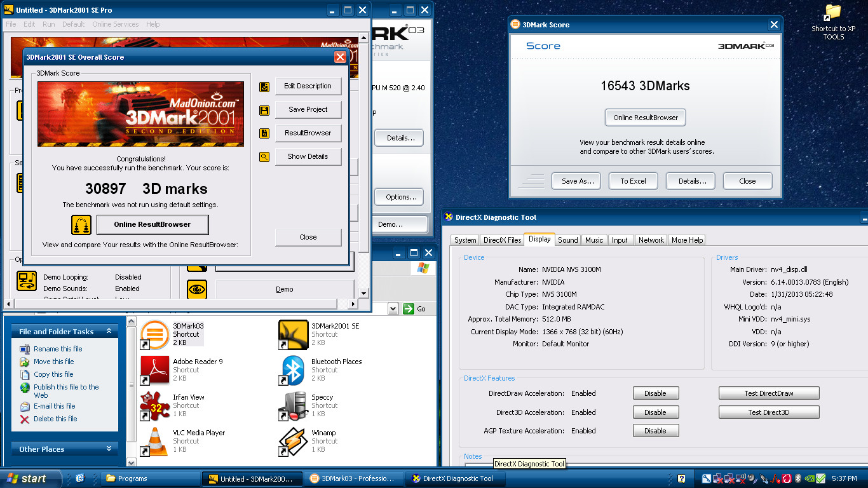Click the yellow icon left of Online ResultBrowser
Screen dimensions: 868x488
tap(81, 224)
